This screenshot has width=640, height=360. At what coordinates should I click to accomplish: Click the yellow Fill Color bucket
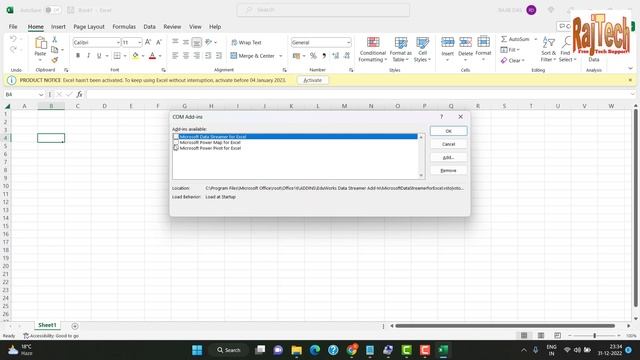click(136, 56)
